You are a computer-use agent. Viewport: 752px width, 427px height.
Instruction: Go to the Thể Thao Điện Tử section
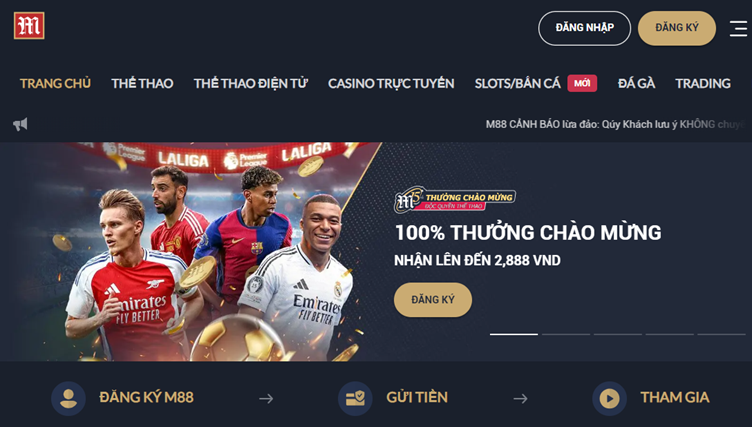[x=251, y=83]
